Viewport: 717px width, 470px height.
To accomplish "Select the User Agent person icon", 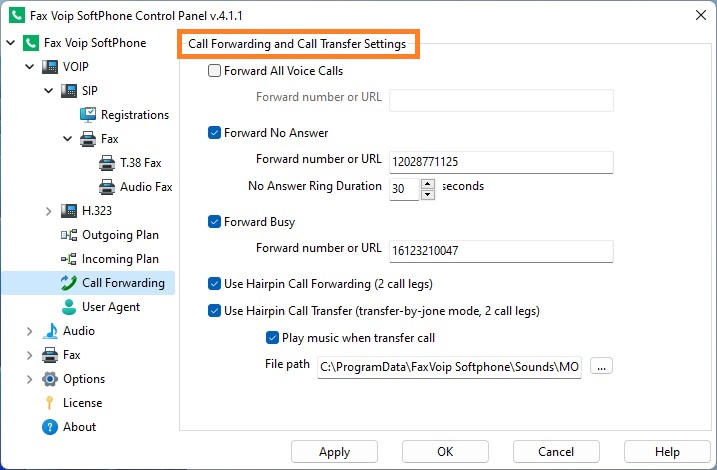I will (69, 307).
